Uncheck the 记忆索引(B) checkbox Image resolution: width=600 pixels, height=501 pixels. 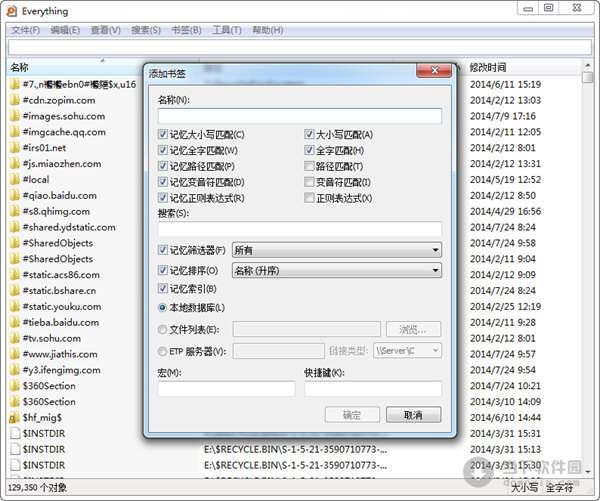tap(163, 289)
